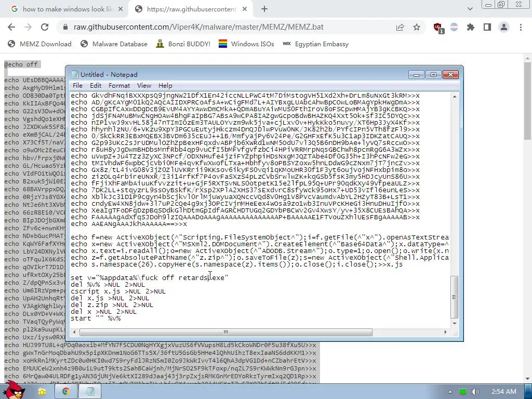
Task: Restore down the Chrome window
Action: click(501, 5)
